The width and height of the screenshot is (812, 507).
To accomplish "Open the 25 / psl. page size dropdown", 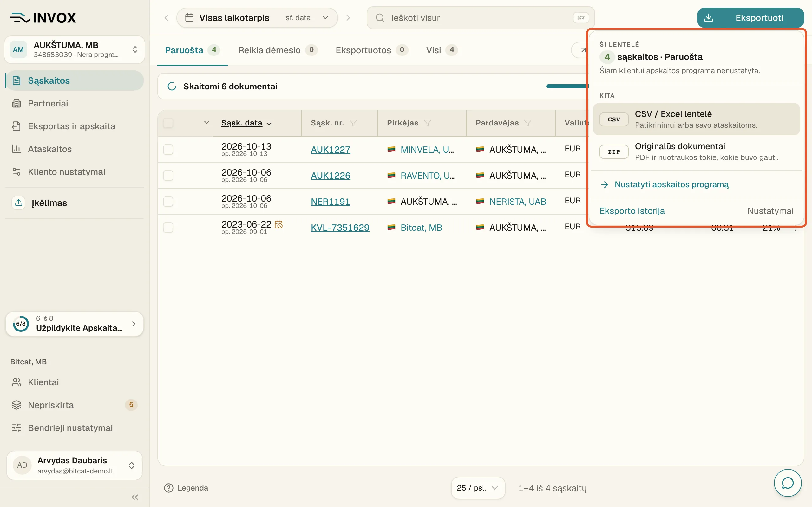I will tap(478, 488).
